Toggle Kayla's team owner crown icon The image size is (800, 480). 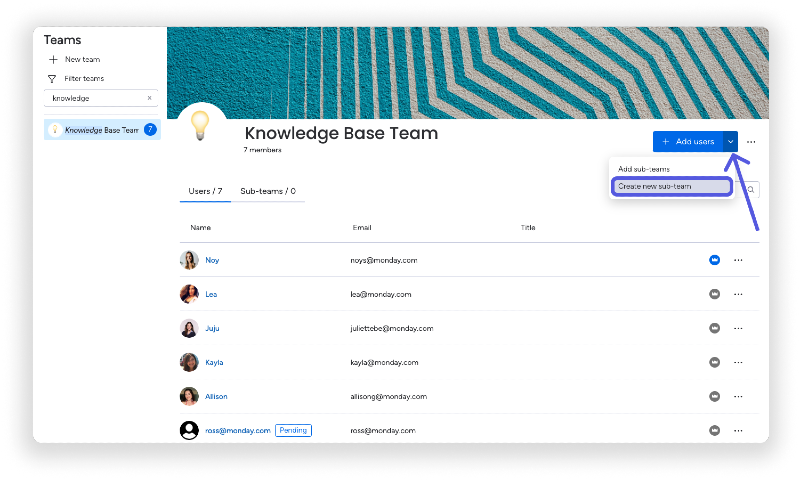pyautogui.click(x=715, y=363)
